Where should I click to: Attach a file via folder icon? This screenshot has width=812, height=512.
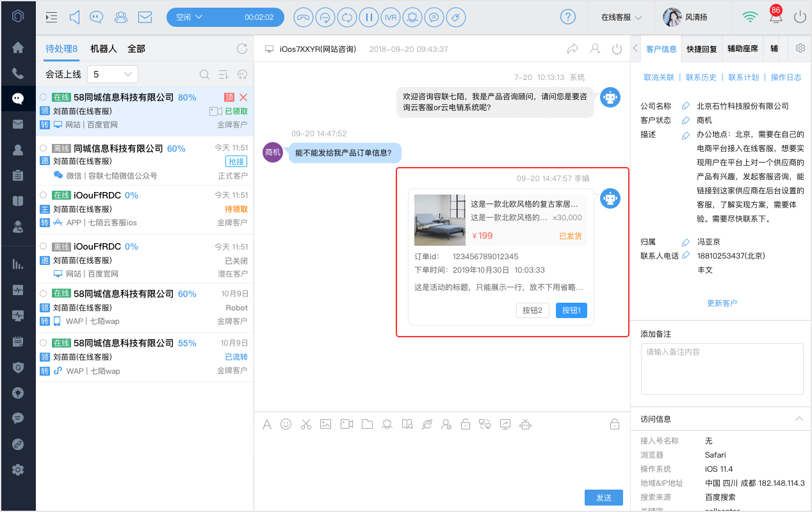click(367, 424)
